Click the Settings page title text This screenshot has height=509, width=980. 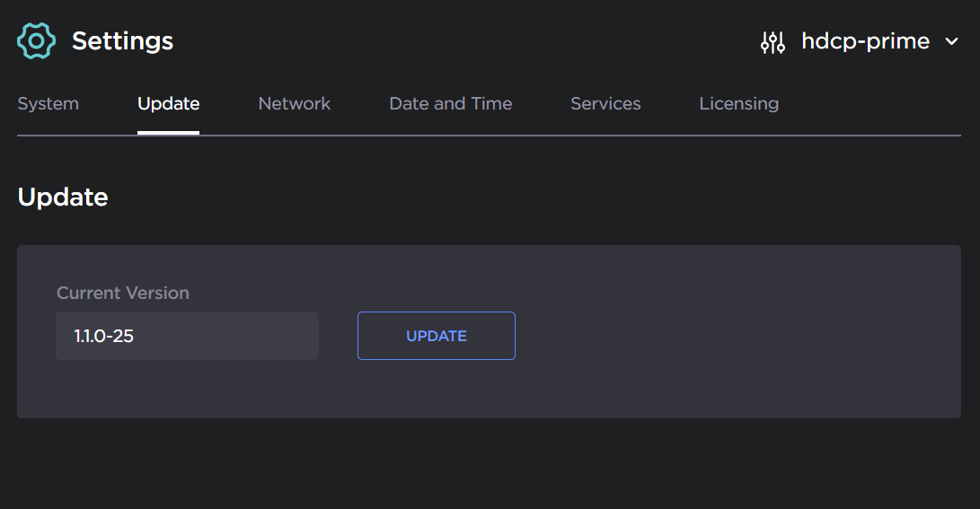click(122, 41)
